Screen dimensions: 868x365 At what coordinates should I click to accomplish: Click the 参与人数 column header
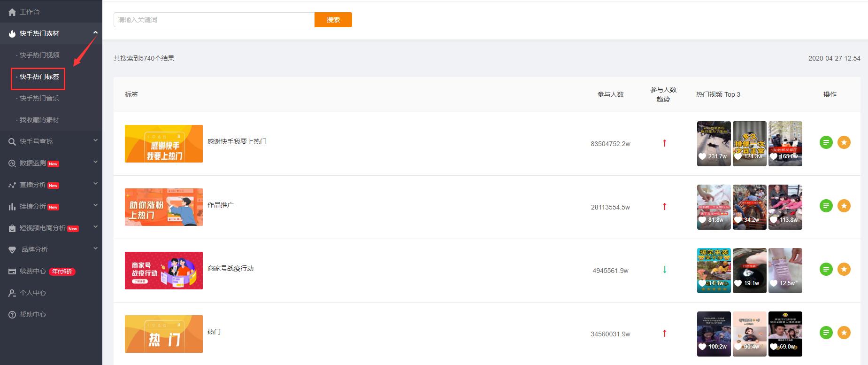(610, 94)
